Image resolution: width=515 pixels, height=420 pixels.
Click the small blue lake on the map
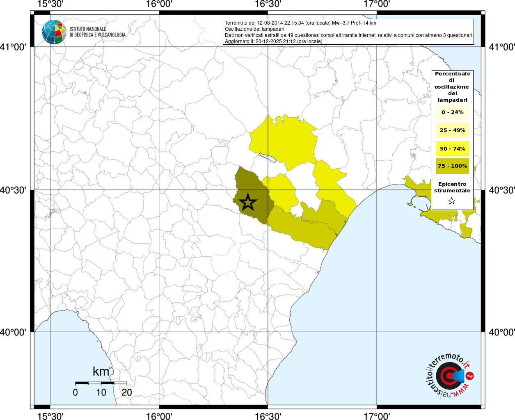(x=268, y=157)
